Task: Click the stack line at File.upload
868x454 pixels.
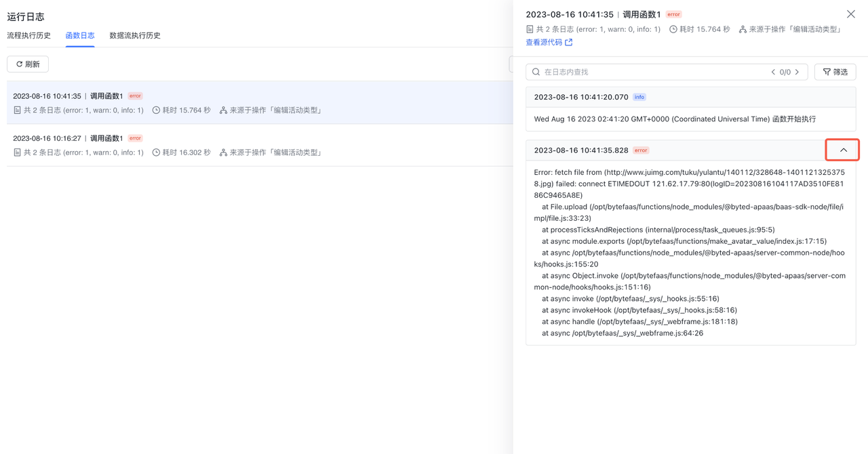Action: [x=689, y=212]
